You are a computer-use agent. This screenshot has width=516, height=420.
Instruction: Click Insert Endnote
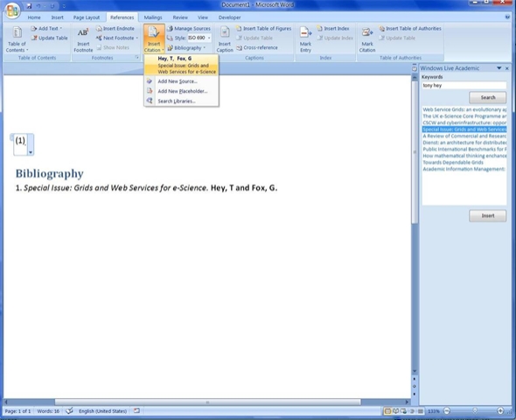(115, 28)
